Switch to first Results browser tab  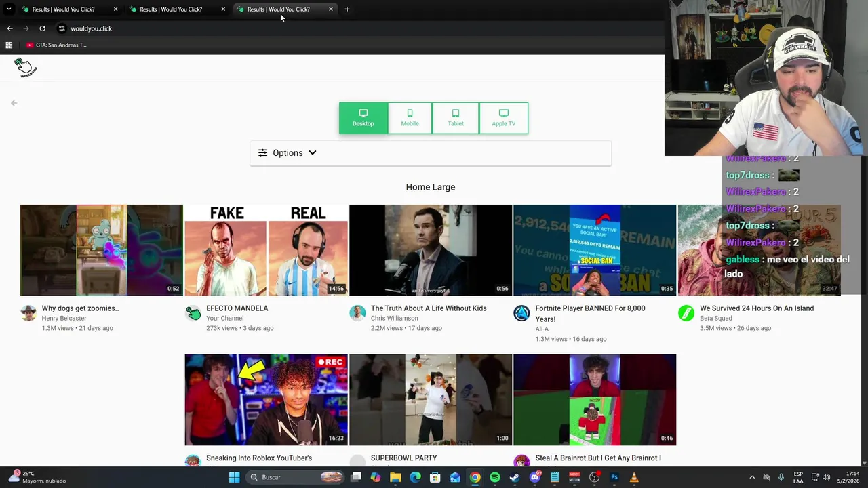pyautogui.click(x=68, y=9)
